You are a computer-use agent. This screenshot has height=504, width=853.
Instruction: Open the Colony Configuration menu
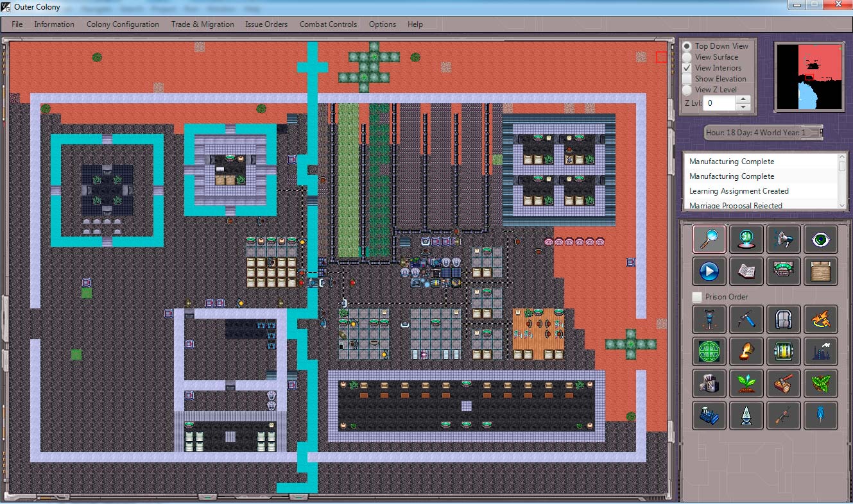123,24
